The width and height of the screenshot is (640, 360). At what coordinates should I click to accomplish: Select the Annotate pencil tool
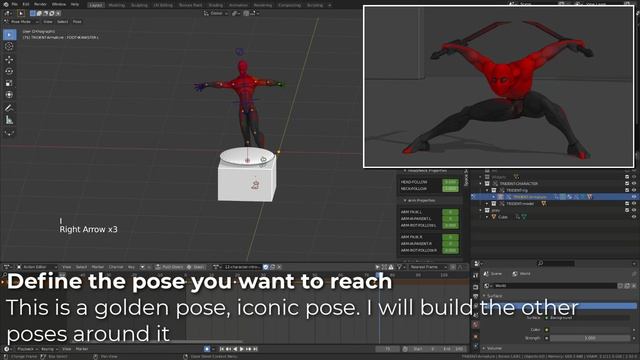click(9, 108)
